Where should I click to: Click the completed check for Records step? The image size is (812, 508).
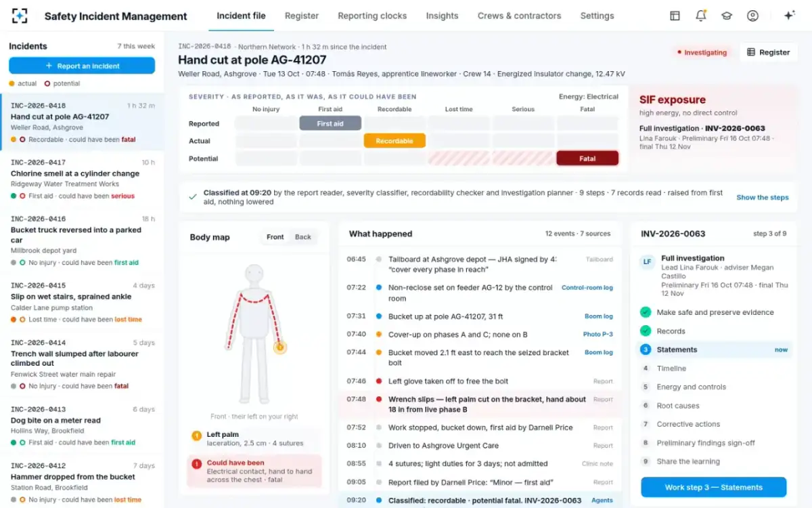point(646,331)
